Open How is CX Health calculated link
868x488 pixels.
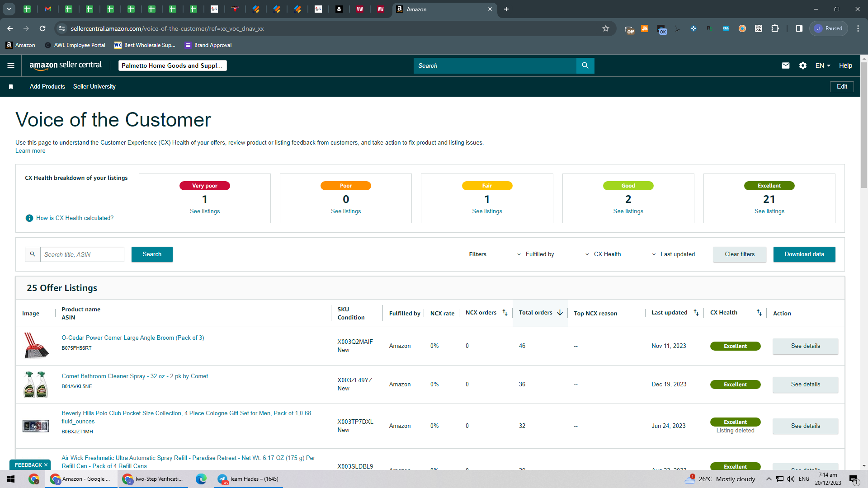[x=75, y=218]
